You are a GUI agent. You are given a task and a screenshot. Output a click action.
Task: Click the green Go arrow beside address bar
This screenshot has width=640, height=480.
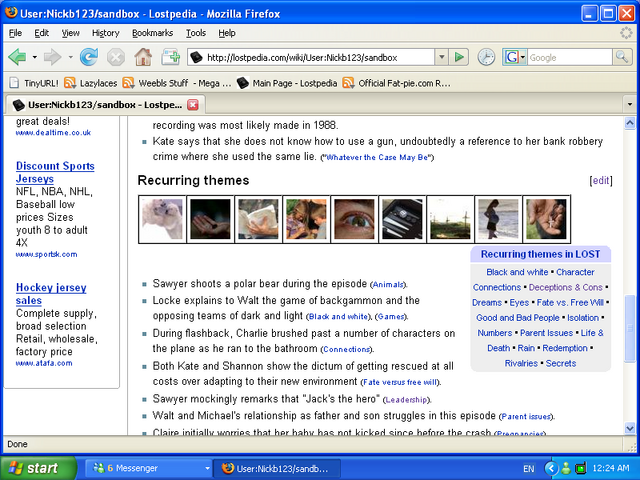pyautogui.click(x=459, y=57)
